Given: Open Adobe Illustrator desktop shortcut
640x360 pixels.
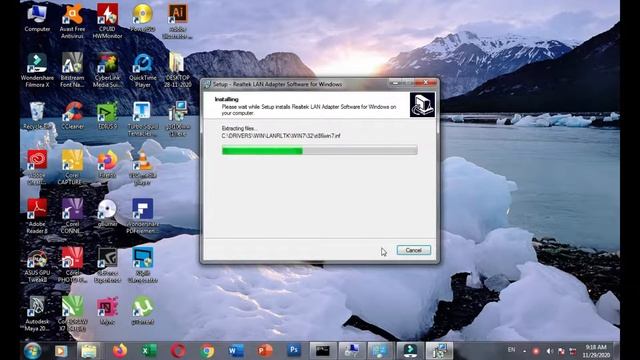Looking at the screenshot, I should click(x=178, y=22).
